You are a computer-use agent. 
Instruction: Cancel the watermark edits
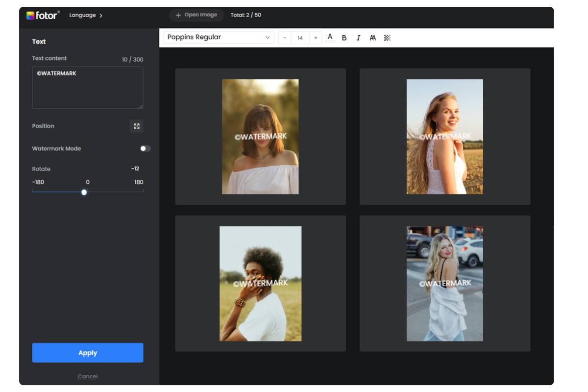pyautogui.click(x=87, y=376)
